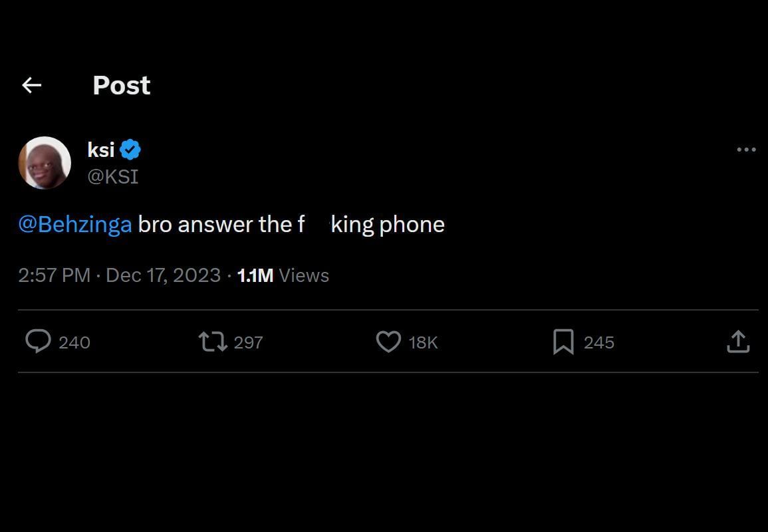Click the reply speech bubble icon
Viewport: 768px width, 532px height.
pyautogui.click(x=38, y=342)
